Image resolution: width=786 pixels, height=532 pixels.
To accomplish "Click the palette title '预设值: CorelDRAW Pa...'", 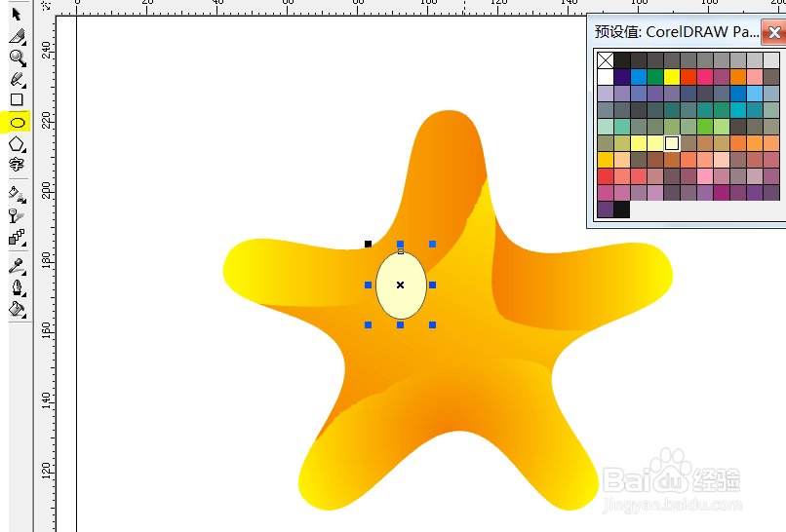I will [x=676, y=32].
